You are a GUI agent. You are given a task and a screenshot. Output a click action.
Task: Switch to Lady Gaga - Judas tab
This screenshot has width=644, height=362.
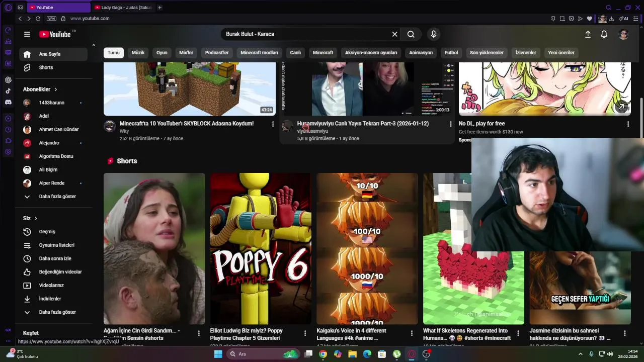point(123,8)
